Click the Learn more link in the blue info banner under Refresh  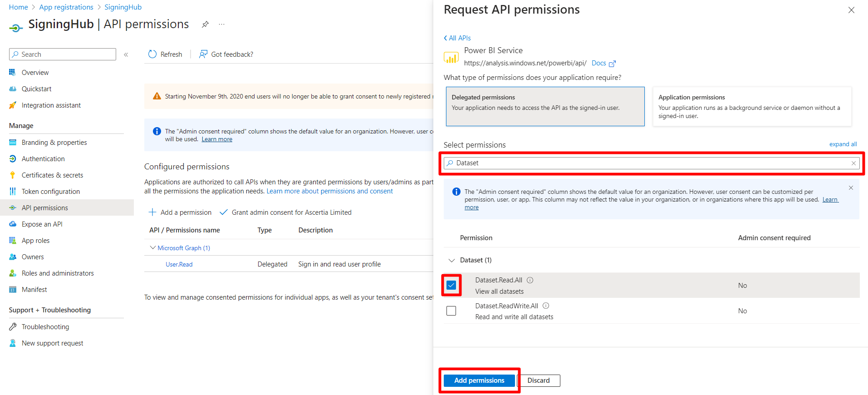217,139
